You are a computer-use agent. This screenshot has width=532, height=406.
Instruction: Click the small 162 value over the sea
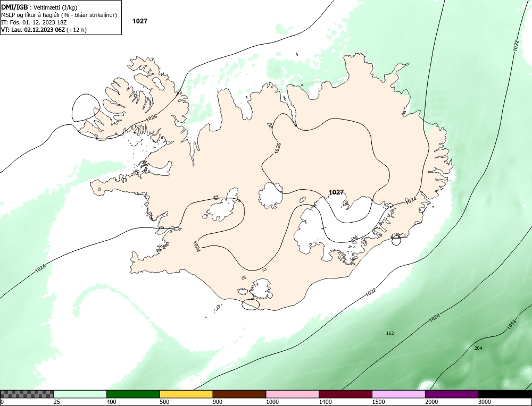(x=390, y=333)
